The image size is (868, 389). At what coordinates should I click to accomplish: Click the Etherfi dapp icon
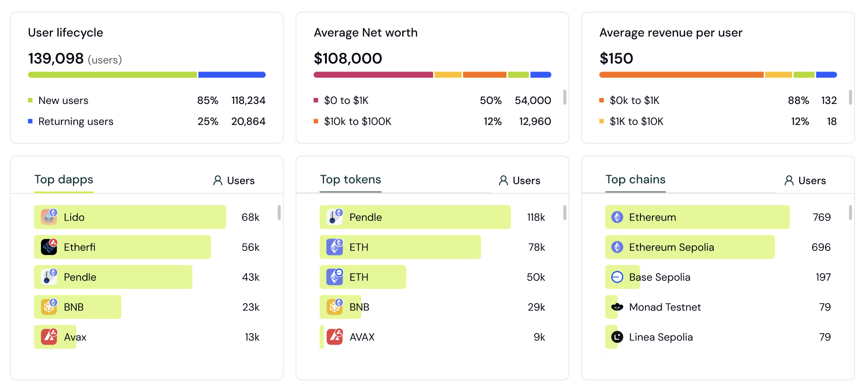[x=49, y=247]
